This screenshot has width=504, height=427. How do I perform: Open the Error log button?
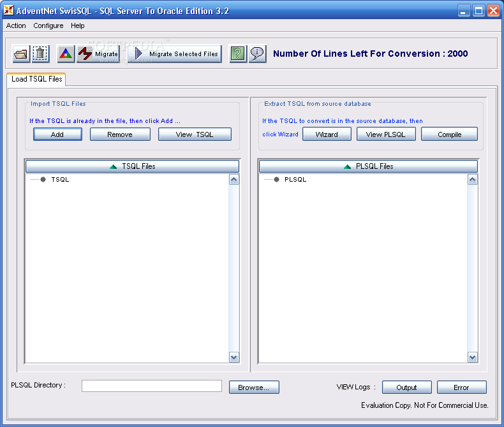coord(461,387)
